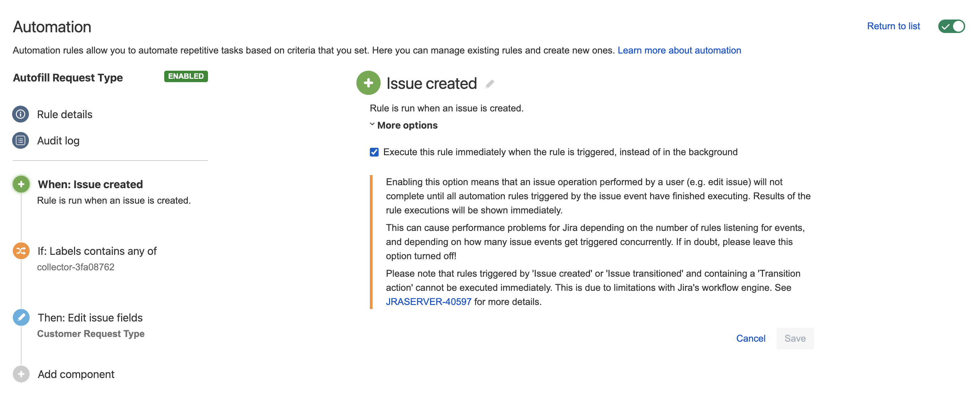Open the JRASERVER-40597 issue link
Screen dimensions: 980x410
(428, 302)
